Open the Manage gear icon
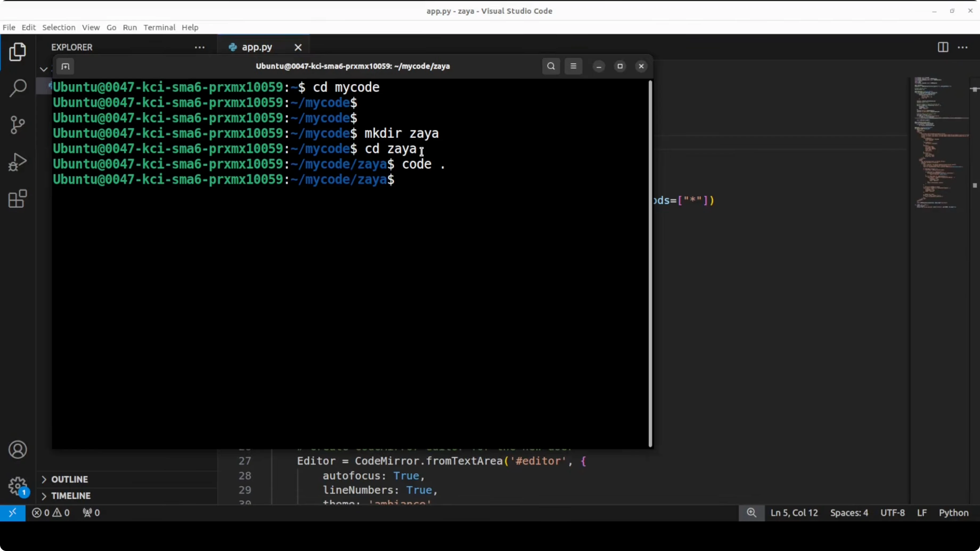980x551 pixels. point(18,486)
